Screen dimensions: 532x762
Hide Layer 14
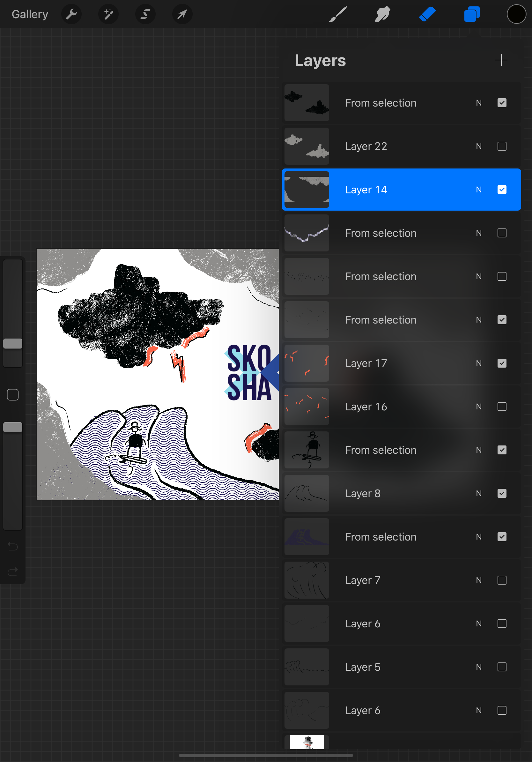502,190
